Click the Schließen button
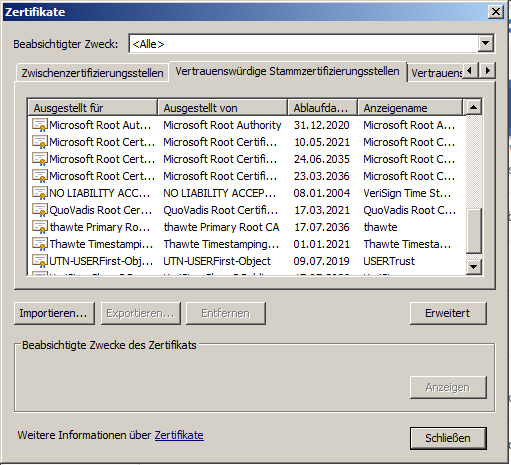This screenshot has width=511, height=465. point(448,438)
